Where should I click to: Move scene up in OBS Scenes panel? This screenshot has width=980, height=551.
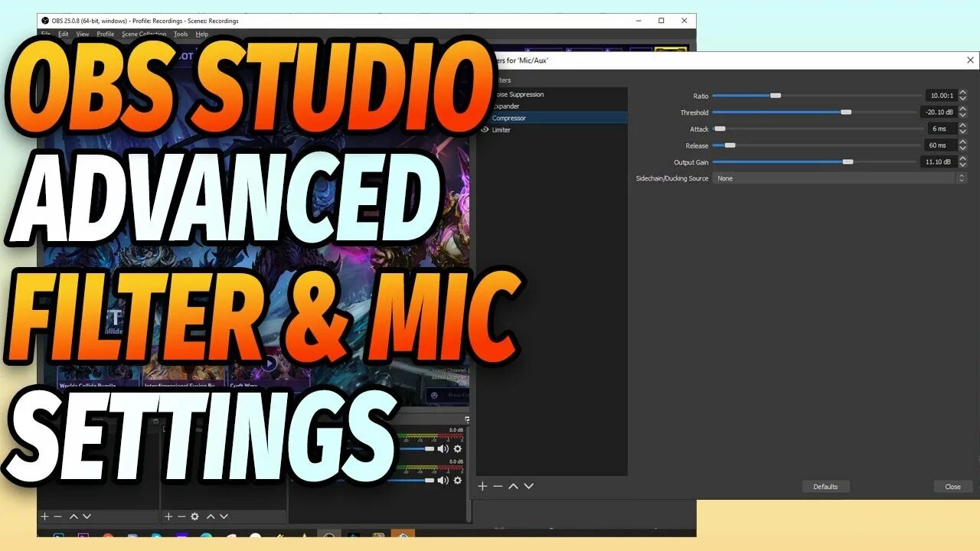(x=73, y=517)
